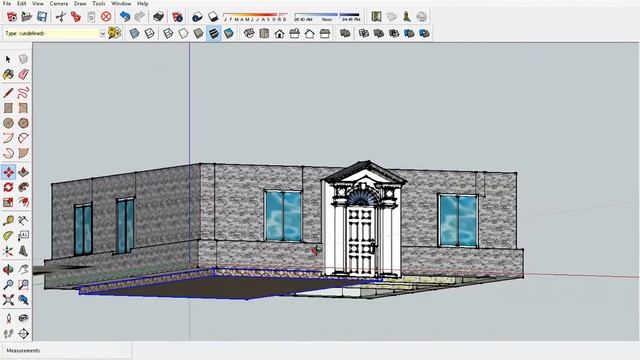Pick the Rotate tool
Image resolution: width=640 pixels, height=360 pixels.
point(8,187)
